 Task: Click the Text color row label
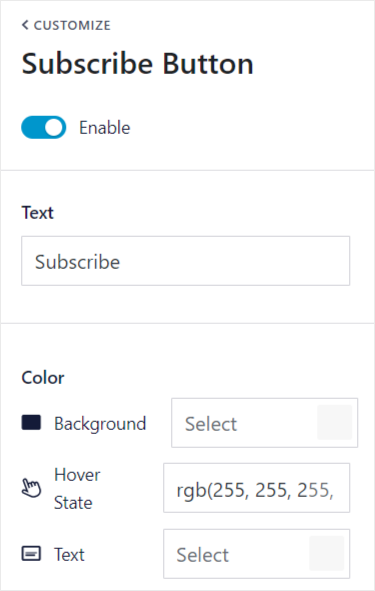[x=69, y=554]
